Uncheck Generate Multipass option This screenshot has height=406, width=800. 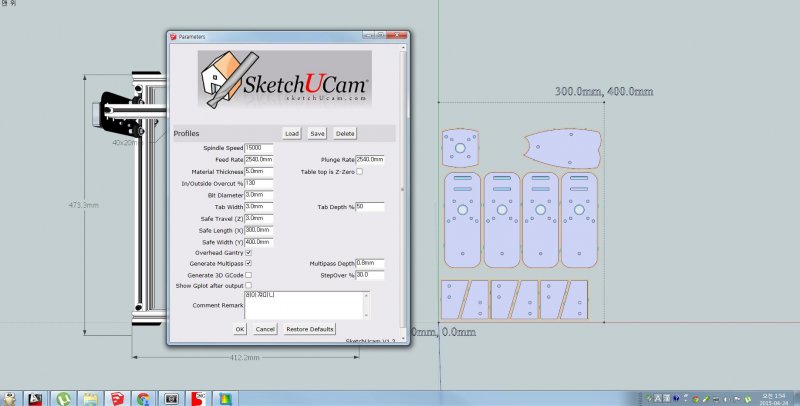248,264
